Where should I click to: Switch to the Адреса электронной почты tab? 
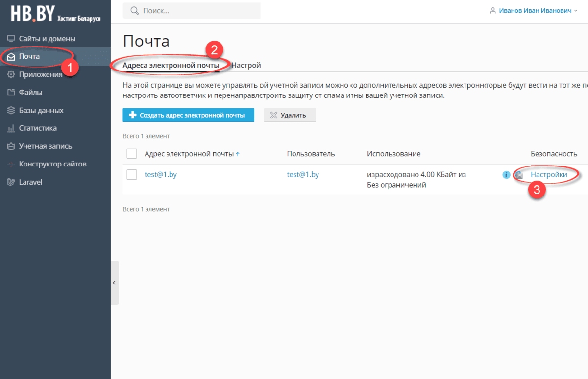click(x=171, y=65)
